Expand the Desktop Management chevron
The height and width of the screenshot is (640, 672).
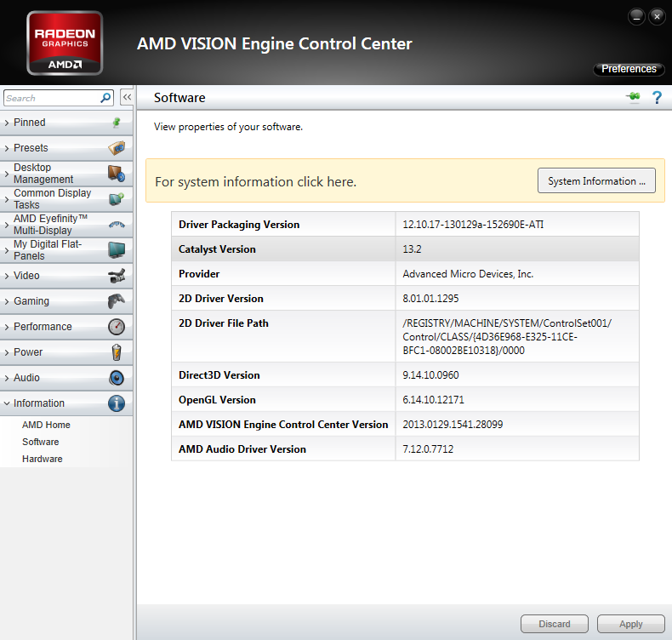click(x=7, y=174)
